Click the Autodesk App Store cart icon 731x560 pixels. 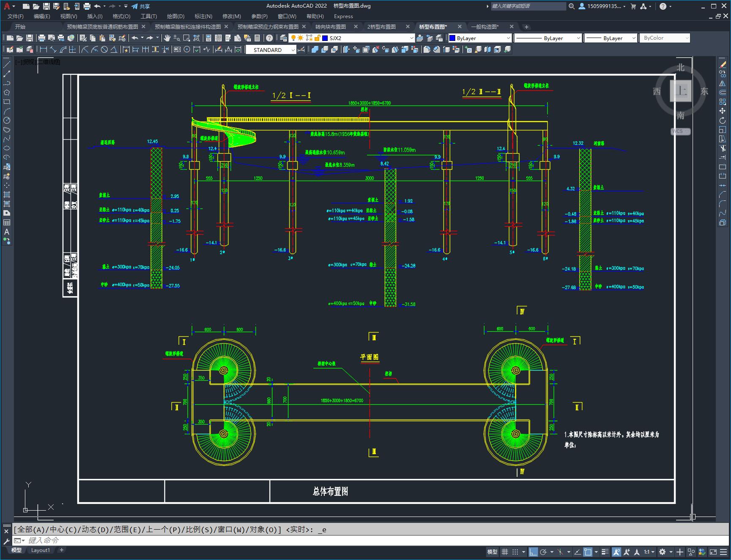[633, 6]
